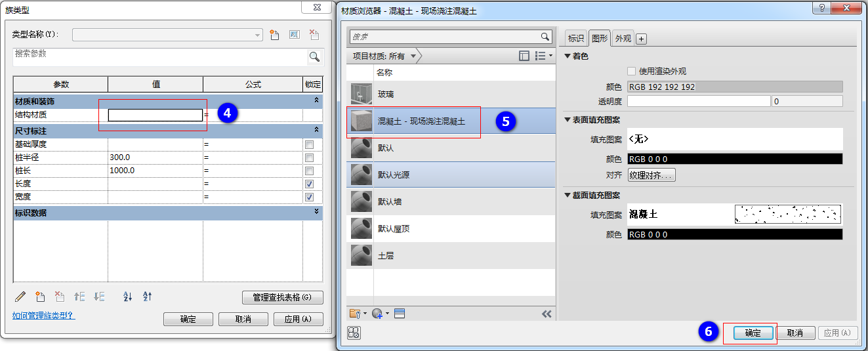Switch to the 外观 tab
This screenshot has height=351, width=868.
point(623,39)
